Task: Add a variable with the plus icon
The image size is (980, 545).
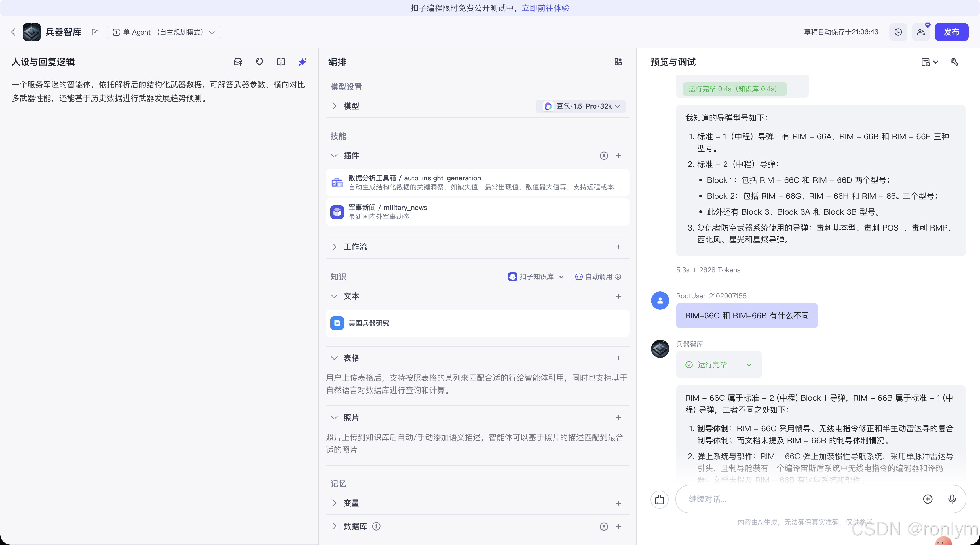Action: pos(618,503)
